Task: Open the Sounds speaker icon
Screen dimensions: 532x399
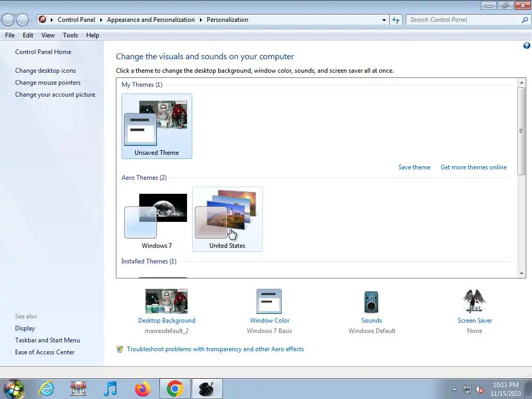Action: tap(371, 302)
